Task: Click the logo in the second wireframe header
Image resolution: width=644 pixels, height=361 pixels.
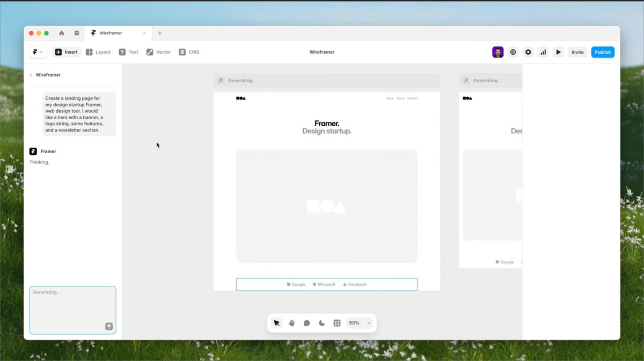Action: (467, 98)
